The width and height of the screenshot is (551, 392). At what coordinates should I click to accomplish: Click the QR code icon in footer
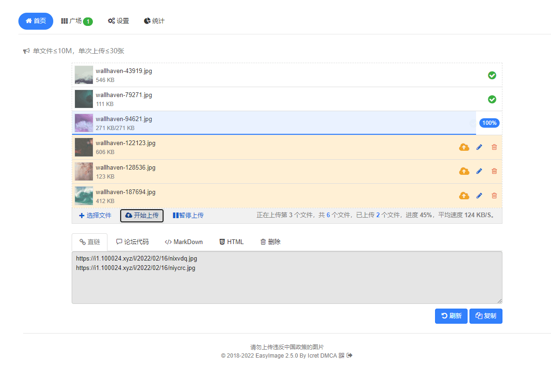coord(341,356)
